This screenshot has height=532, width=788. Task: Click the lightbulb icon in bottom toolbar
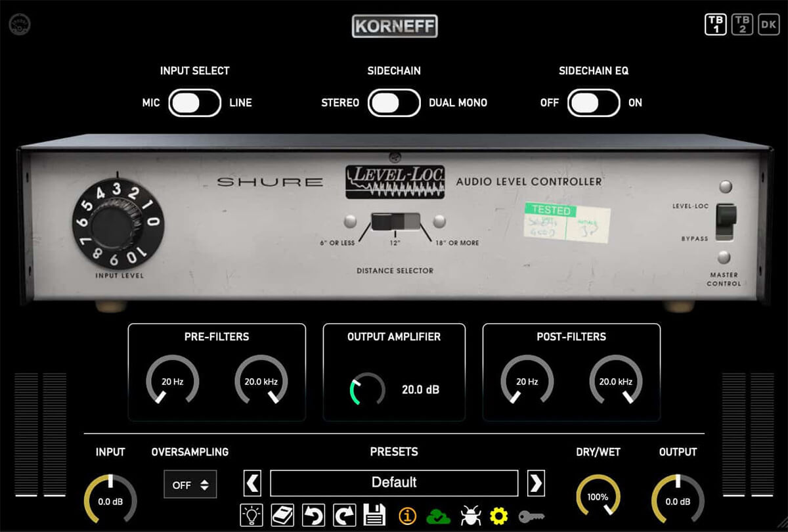click(252, 516)
